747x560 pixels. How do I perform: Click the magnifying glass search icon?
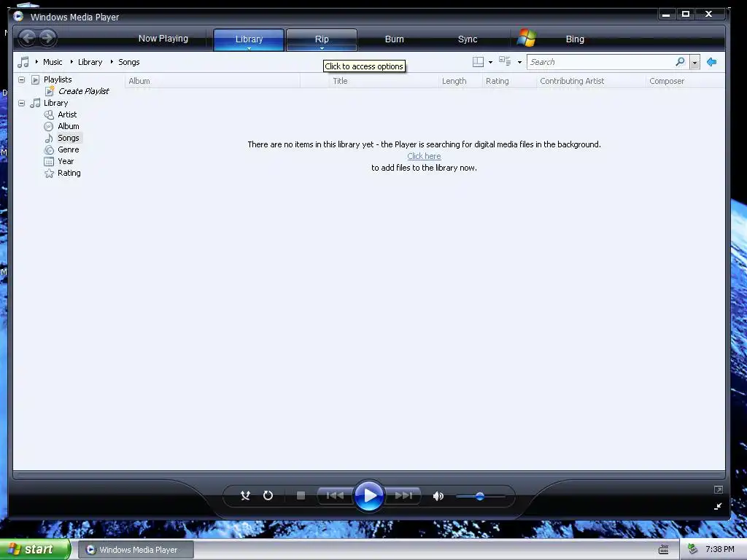tap(681, 61)
